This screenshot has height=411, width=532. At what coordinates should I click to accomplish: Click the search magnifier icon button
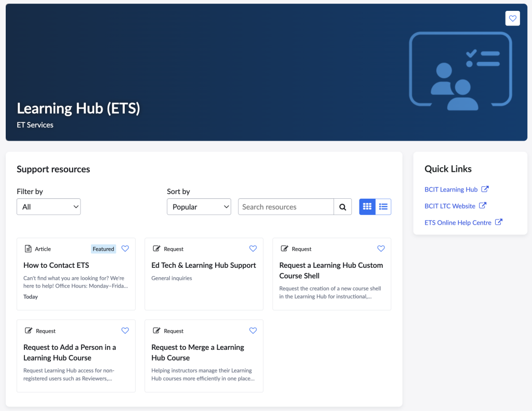click(x=342, y=207)
